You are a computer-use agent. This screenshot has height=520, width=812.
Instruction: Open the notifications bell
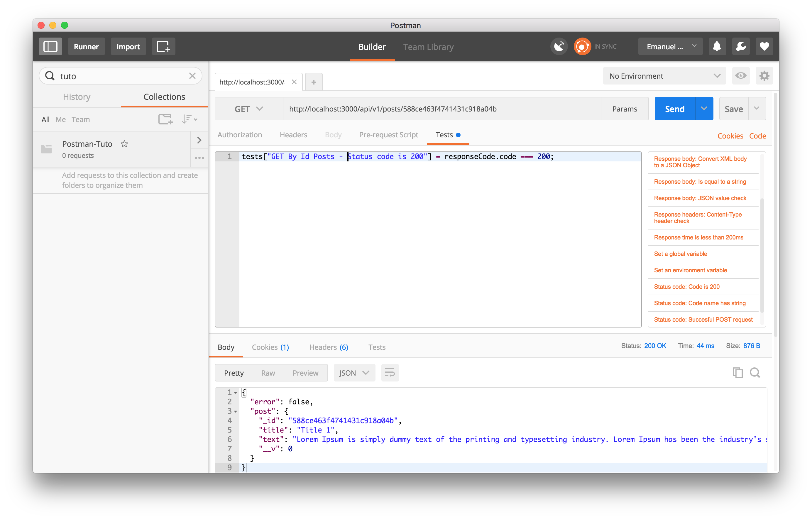717,47
